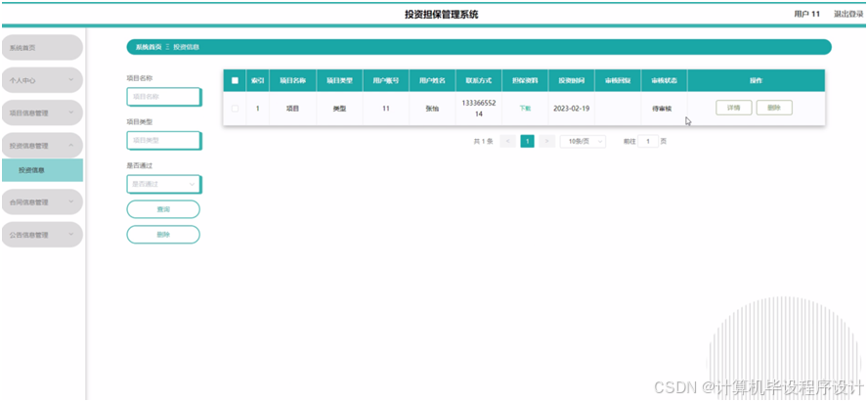Select the 投资信息 submenu item
The height and width of the screenshot is (402, 868).
42,170
